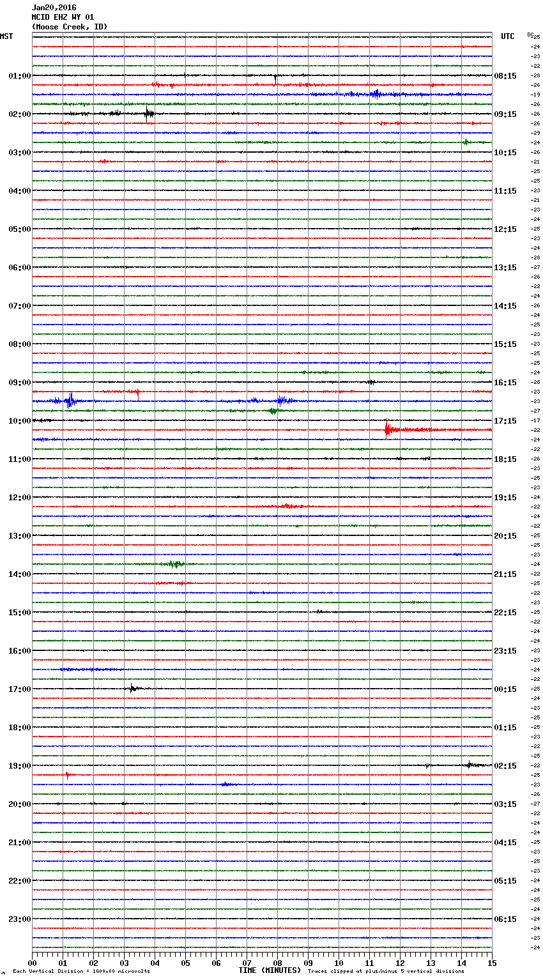Click the TIME (MINUTES) axis label
Viewport: 543px width, 980px height.
270,970
